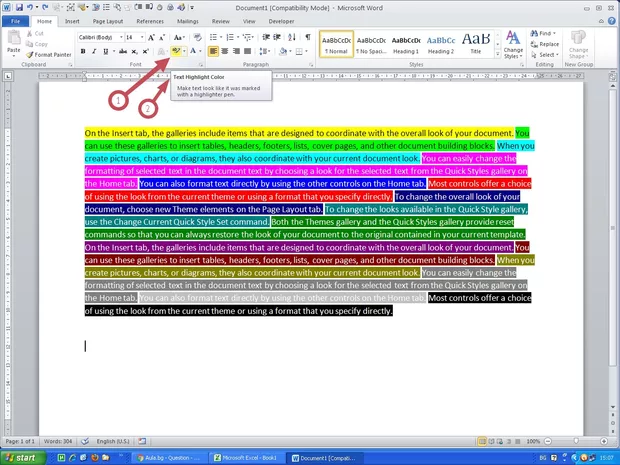Open the font size dropdown
620x465 pixels.
[133, 37]
